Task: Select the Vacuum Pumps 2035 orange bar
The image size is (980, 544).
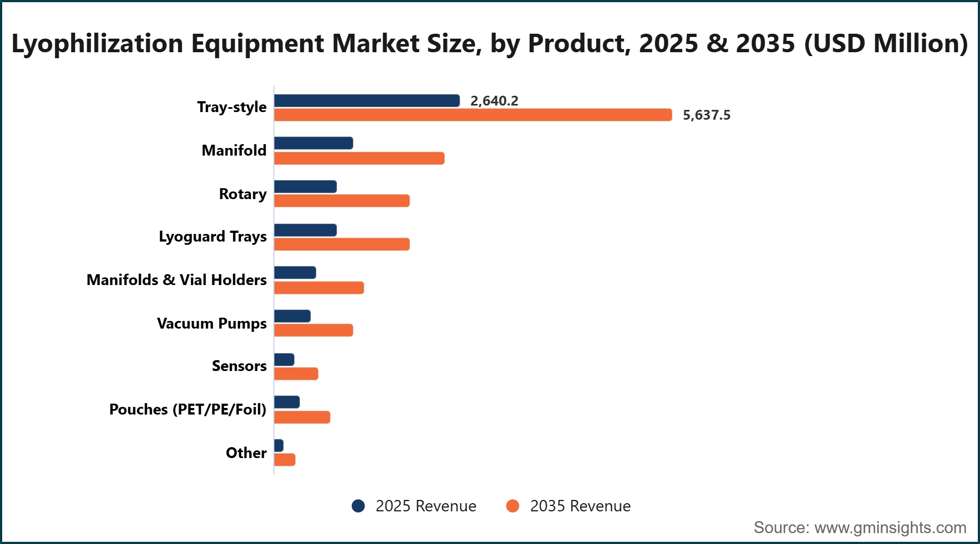Action: [x=314, y=330]
